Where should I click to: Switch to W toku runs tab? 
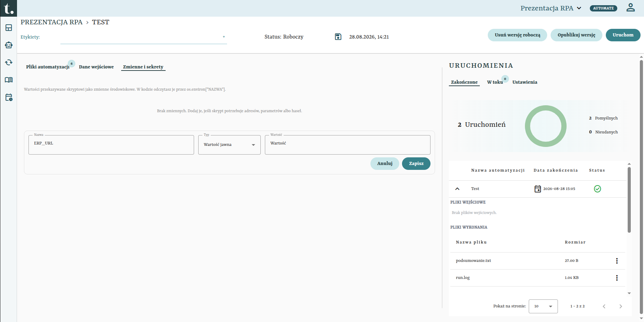(x=495, y=82)
